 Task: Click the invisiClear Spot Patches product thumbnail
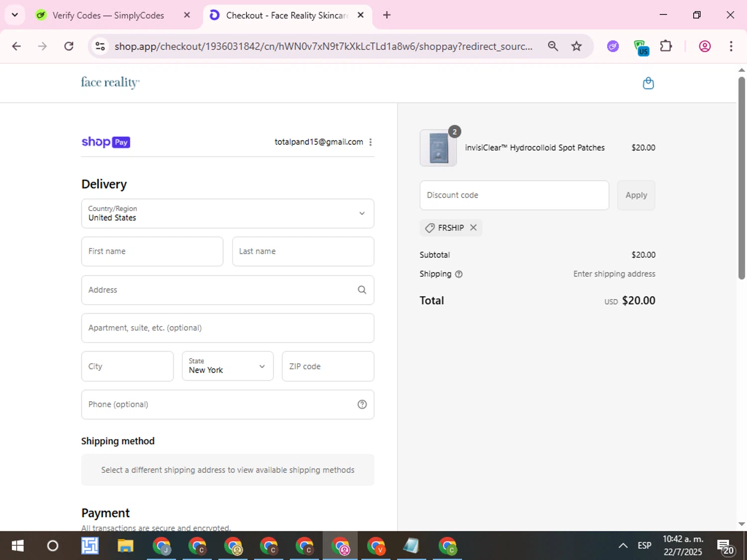[438, 148]
